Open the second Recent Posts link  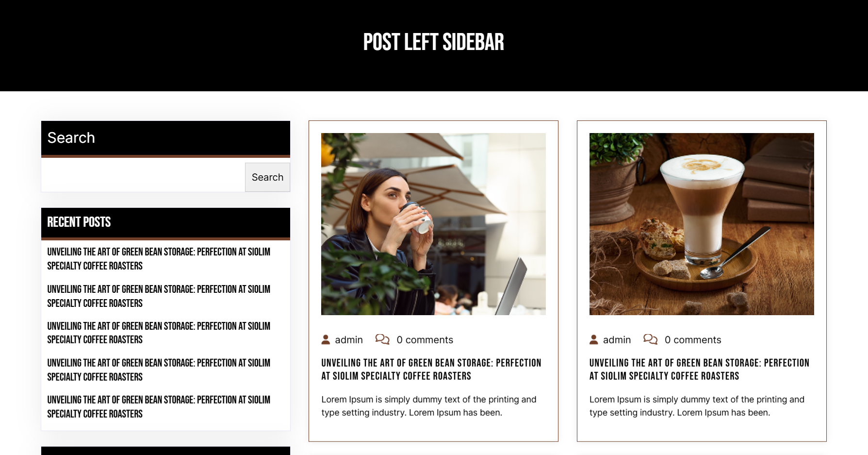(x=159, y=296)
